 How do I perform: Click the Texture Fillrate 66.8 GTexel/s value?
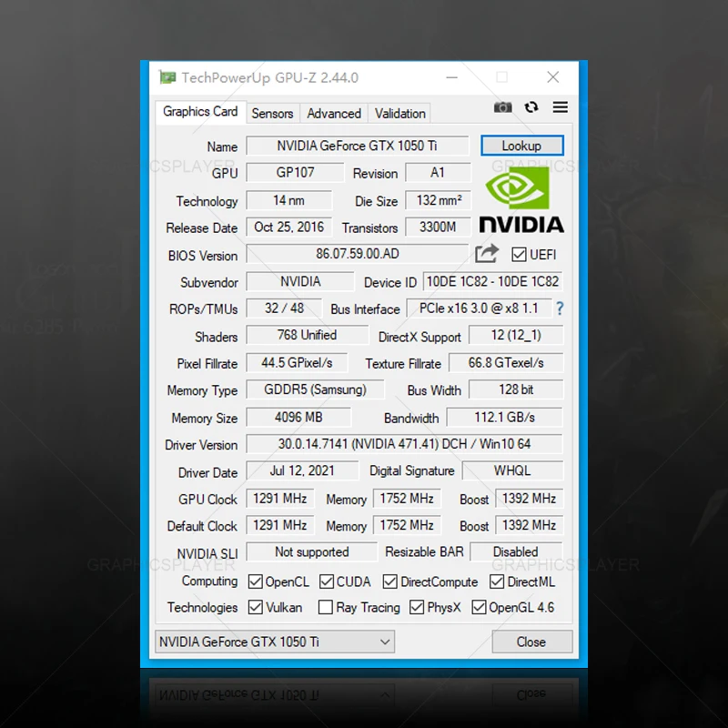coord(506,362)
